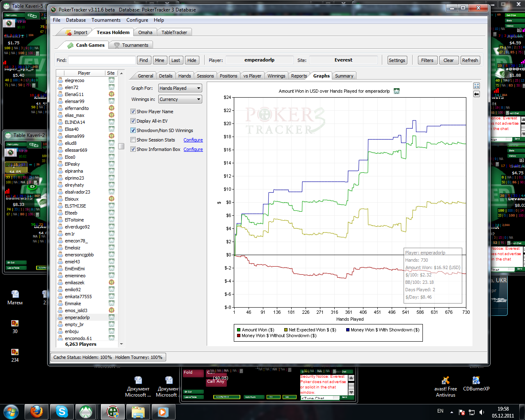525x420 pixels.
Task: Click the Clear button
Action: (448, 60)
